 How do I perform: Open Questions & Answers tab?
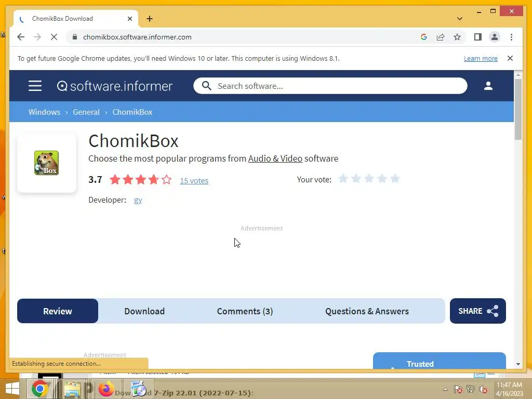[367, 311]
